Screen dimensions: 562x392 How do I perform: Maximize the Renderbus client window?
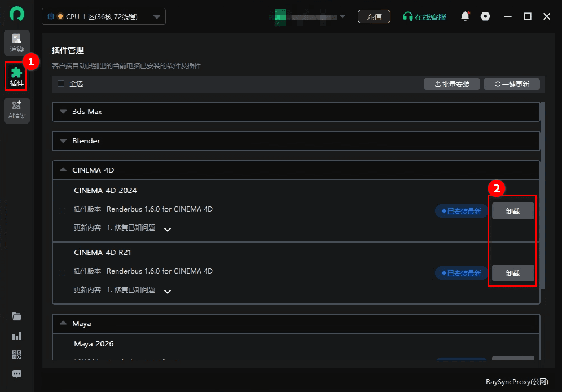pos(527,16)
